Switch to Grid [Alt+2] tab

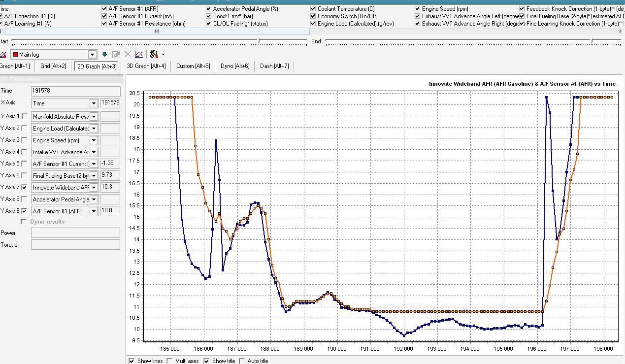(54, 66)
